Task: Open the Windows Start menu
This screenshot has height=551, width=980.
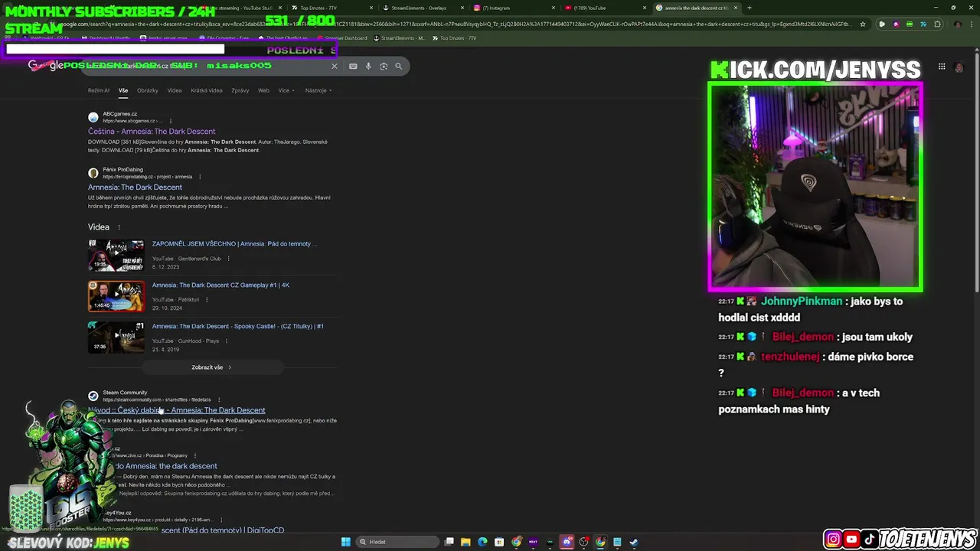Action: [x=345, y=542]
